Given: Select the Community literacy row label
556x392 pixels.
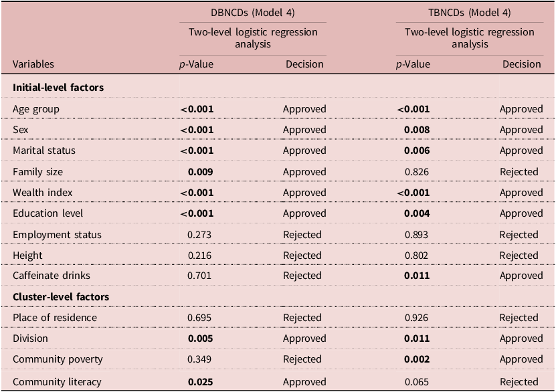Looking at the screenshot, I should coord(58,382).
